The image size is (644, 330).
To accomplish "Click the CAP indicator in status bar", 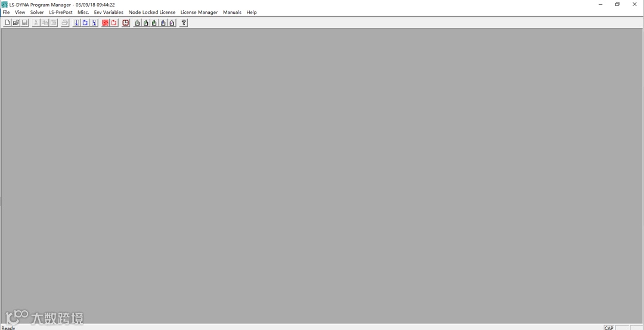I will (x=609, y=328).
